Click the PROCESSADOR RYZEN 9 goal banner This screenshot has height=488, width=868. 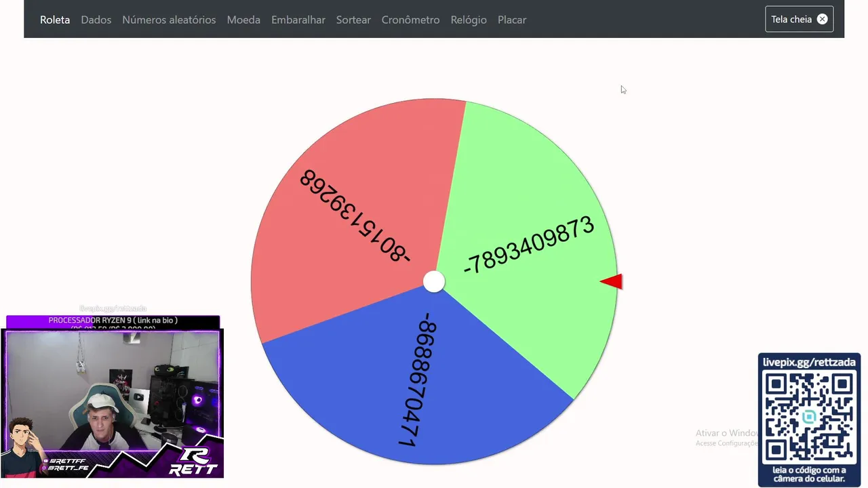[x=113, y=323]
